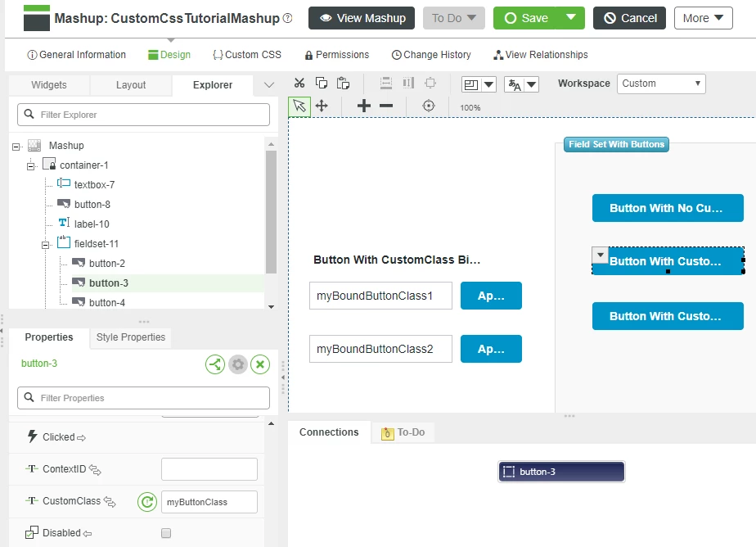Screen dimensions: 756x547
Task: Click the green refresh icon beside CustomClass
Action: (147, 502)
